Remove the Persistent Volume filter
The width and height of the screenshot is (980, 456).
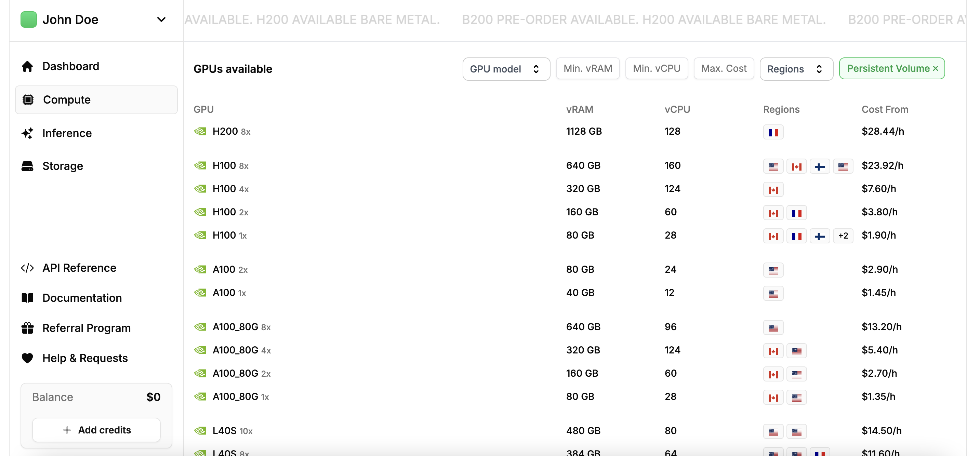(936, 68)
